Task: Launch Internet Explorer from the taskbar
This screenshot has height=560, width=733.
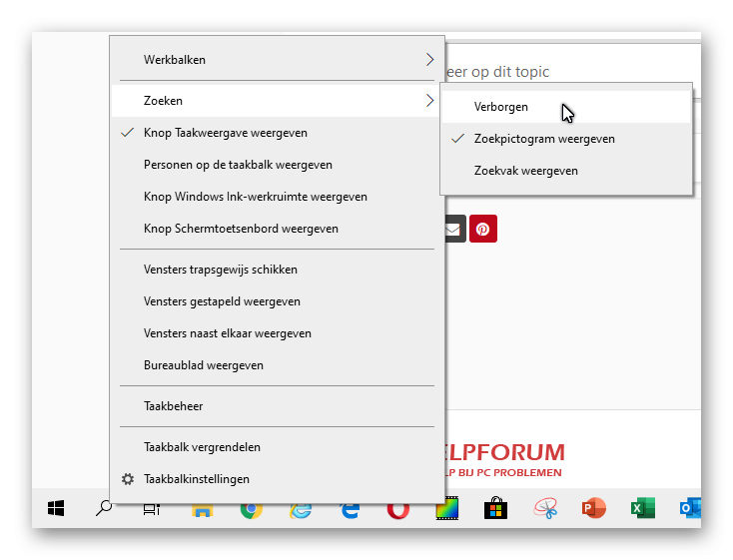Action: (x=301, y=510)
